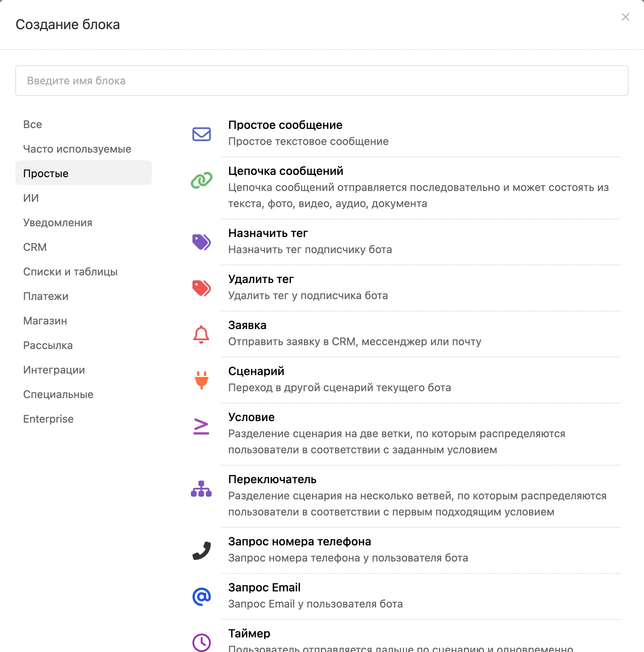
Task: Click the greater-or-equal icon for Условие
Action: (x=201, y=426)
